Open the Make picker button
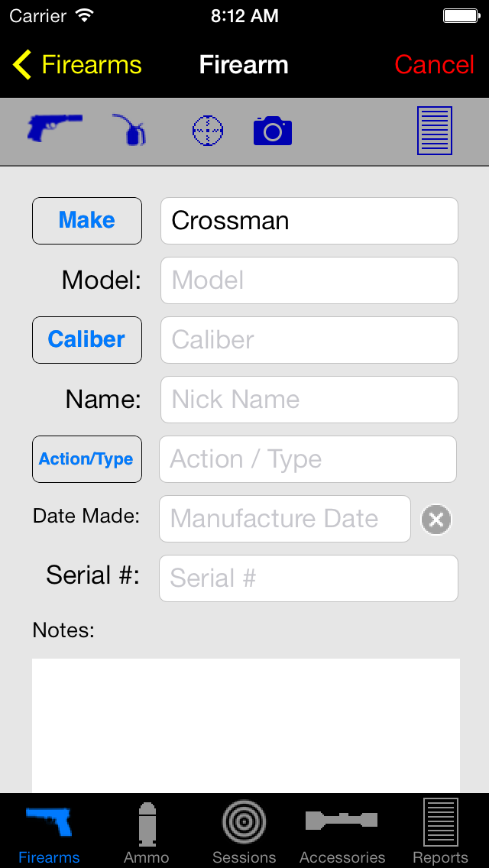The width and height of the screenshot is (489, 868). tap(87, 221)
